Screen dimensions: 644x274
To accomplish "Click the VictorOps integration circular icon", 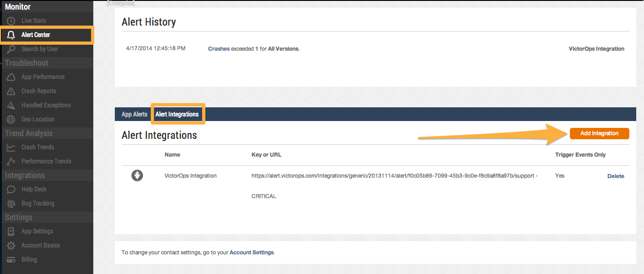I will [137, 175].
